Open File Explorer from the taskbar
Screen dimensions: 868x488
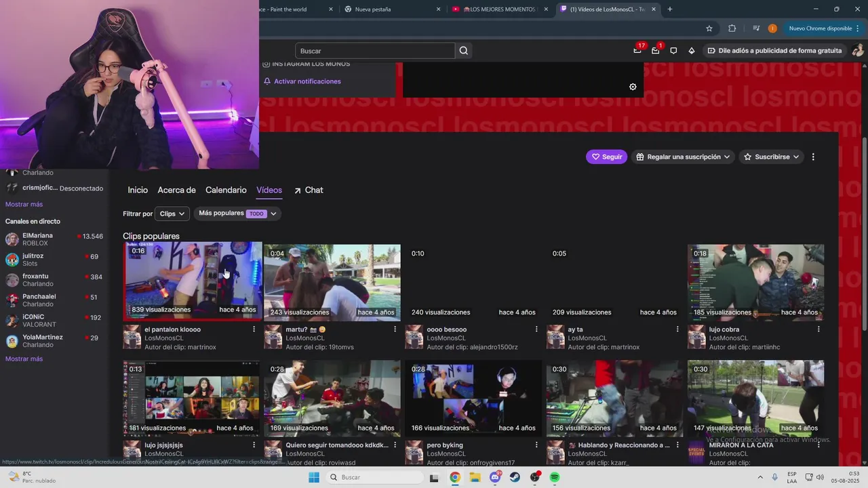pos(475,477)
